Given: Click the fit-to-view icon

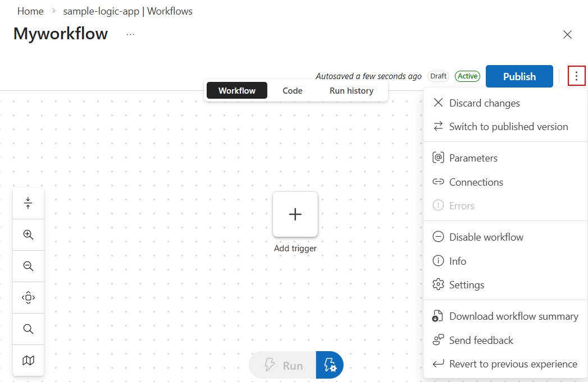Looking at the screenshot, I should (x=28, y=298).
